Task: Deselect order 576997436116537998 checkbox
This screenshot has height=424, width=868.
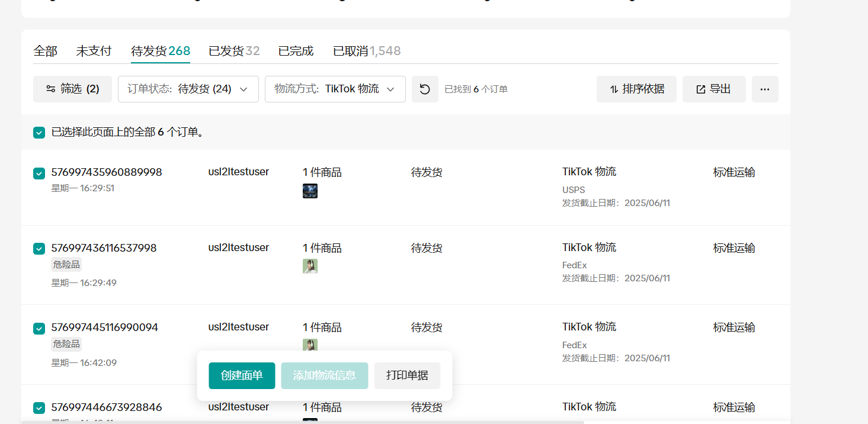Action: pos(39,249)
